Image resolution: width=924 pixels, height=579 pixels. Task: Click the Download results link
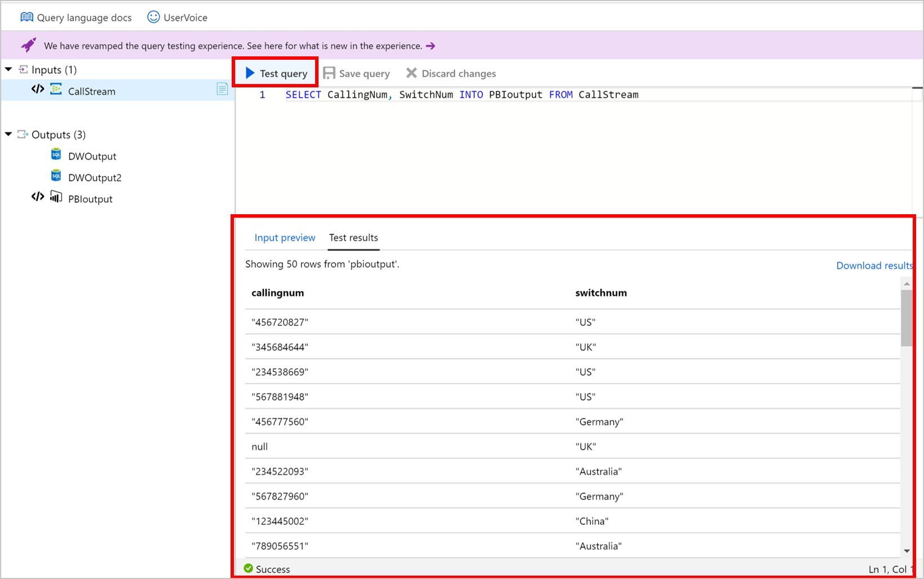click(874, 265)
